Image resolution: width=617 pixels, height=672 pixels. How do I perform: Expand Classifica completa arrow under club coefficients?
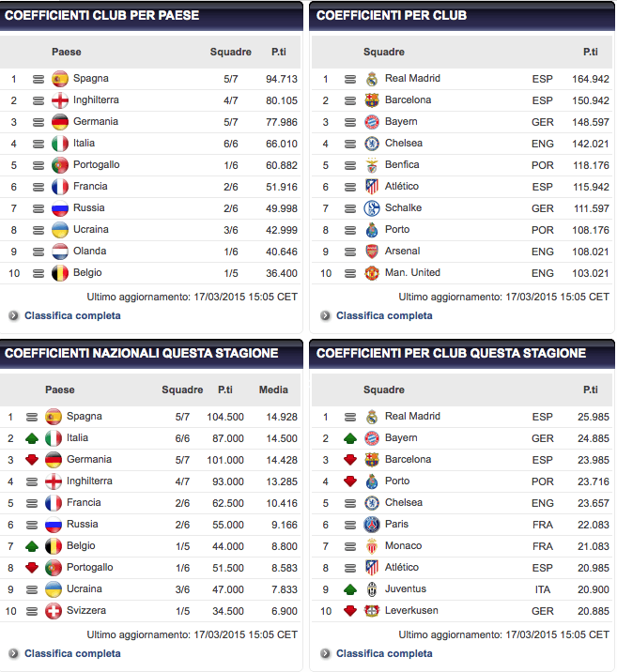point(325,316)
